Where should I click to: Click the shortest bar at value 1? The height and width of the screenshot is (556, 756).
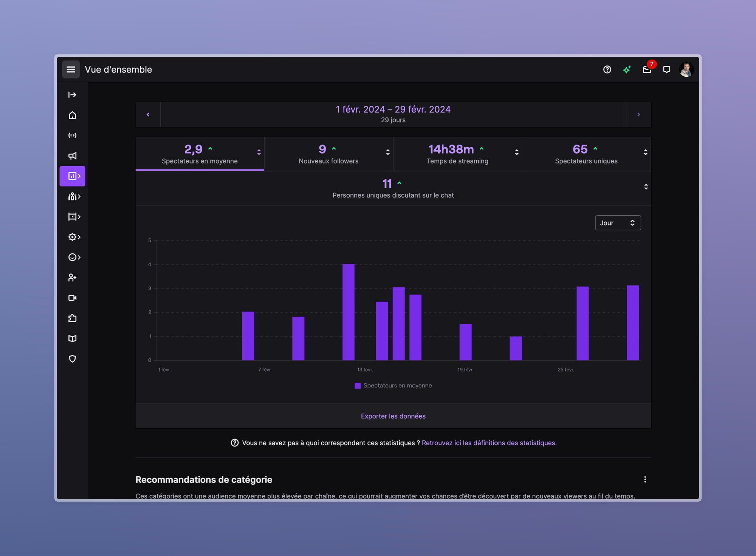click(x=516, y=348)
